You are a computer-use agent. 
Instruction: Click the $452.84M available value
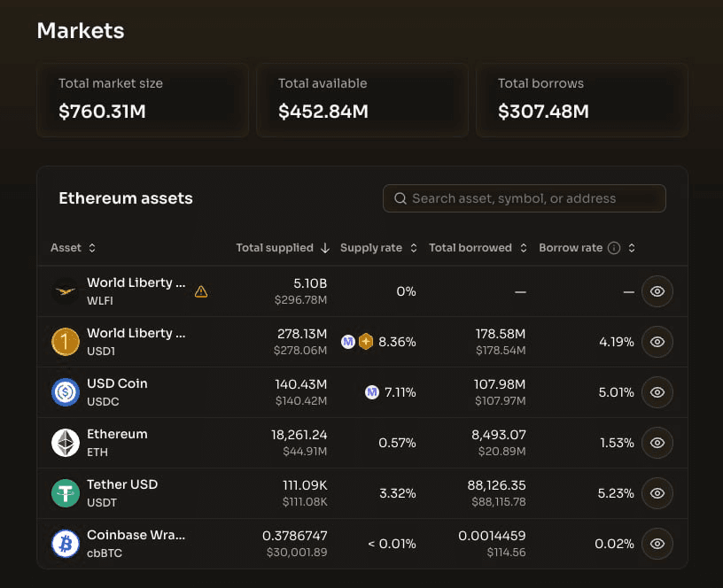[x=323, y=112]
